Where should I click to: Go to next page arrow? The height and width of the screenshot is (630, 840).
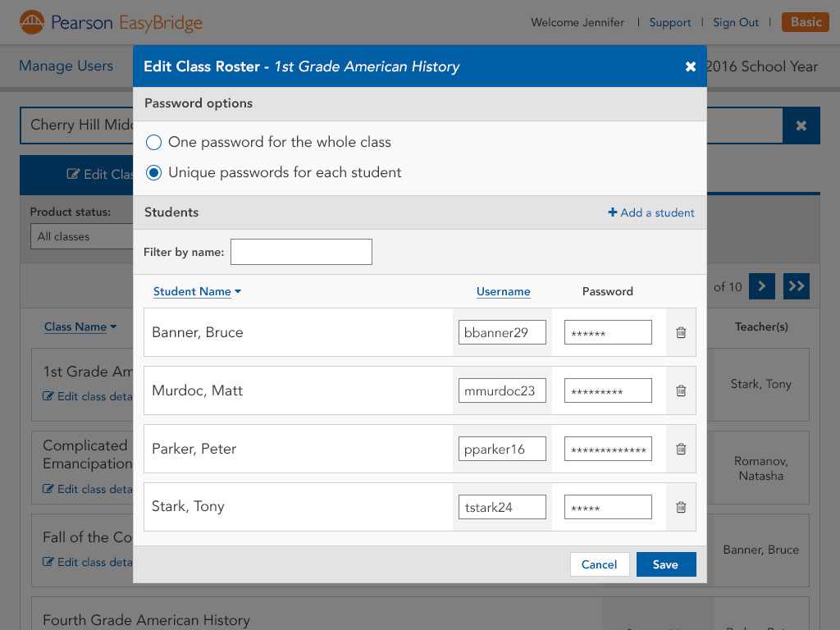coord(761,285)
